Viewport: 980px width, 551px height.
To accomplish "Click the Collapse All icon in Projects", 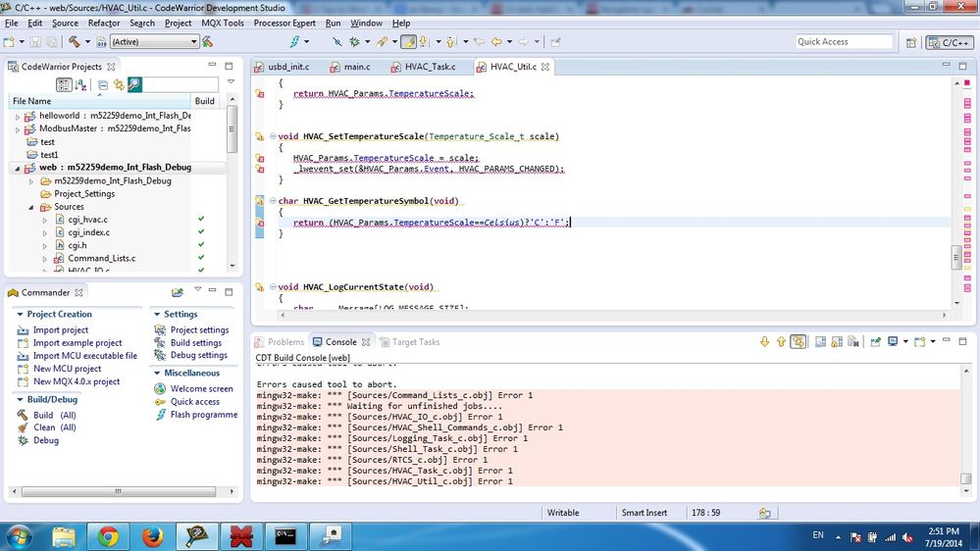I will coord(103,84).
